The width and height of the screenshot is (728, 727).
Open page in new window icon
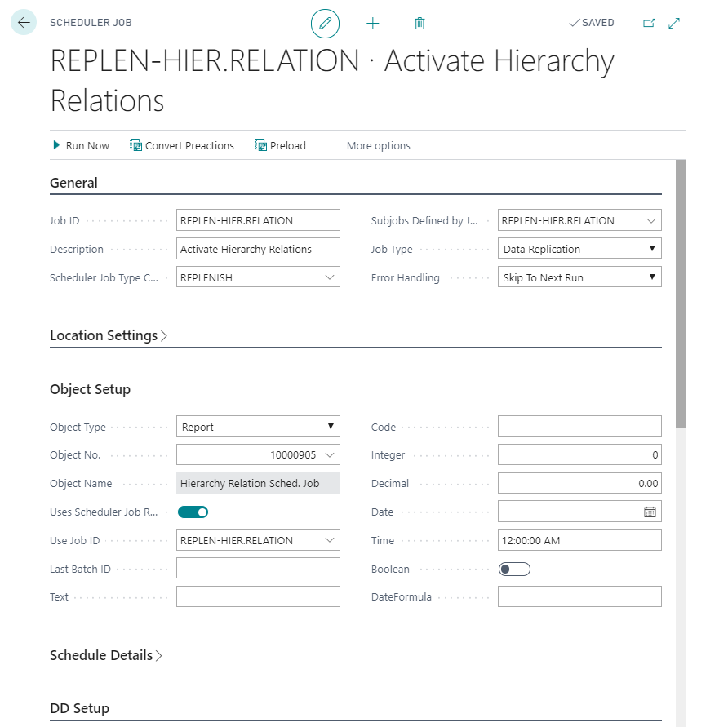pos(650,24)
